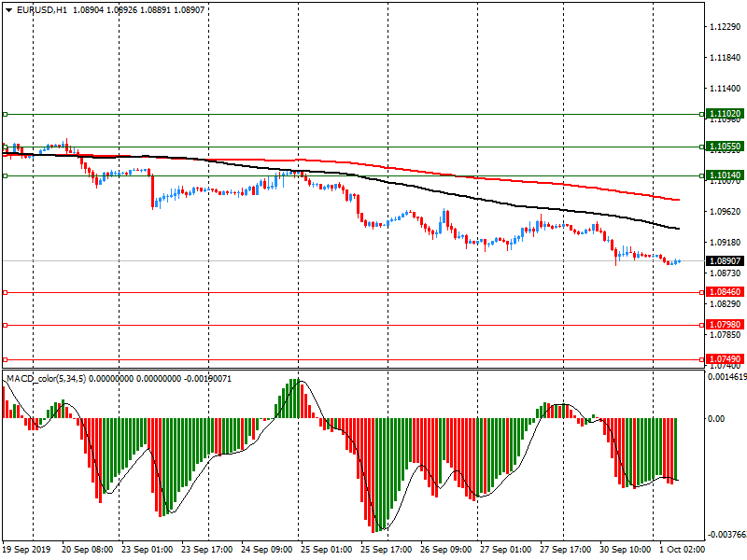Image resolution: width=747 pixels, height=560 pixels.
Task: Click the 1.07850 price scale value
Action: (x=726, y=335)
